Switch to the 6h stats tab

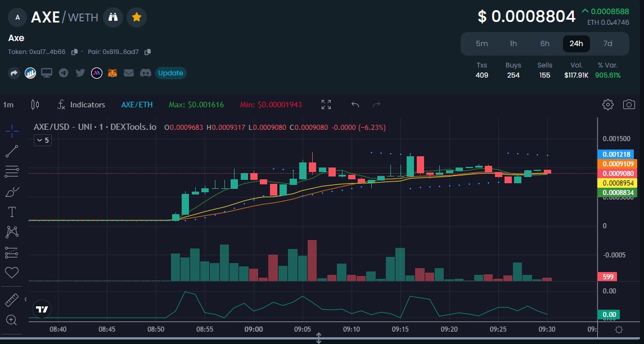(544, 43)
